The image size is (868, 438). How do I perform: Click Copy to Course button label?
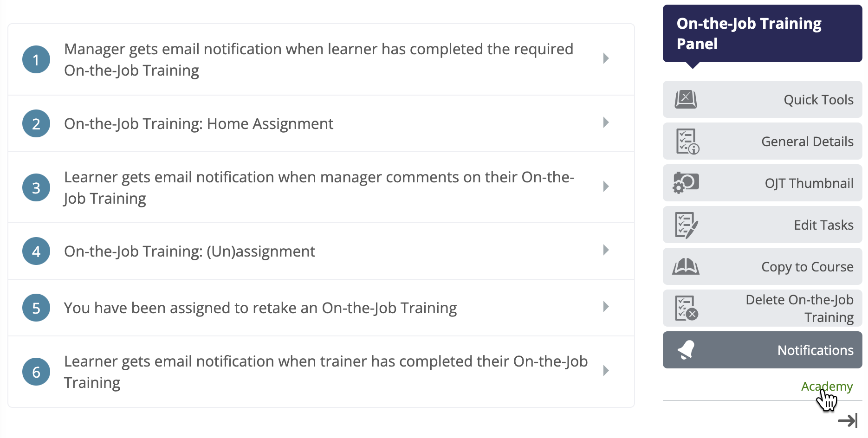pos(807,267)
